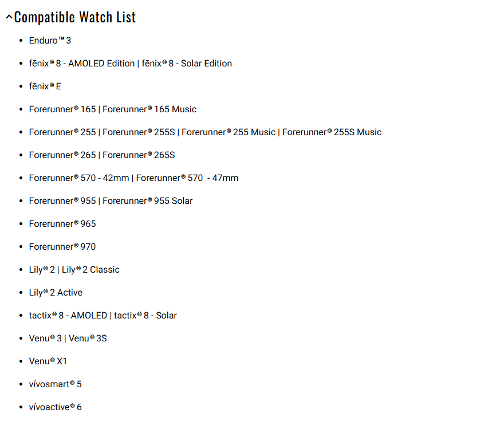Image resolution: width=504 pixels, height=421 pixels.
Task: Click Lily 2 Classic text
Action: (90, 270)
